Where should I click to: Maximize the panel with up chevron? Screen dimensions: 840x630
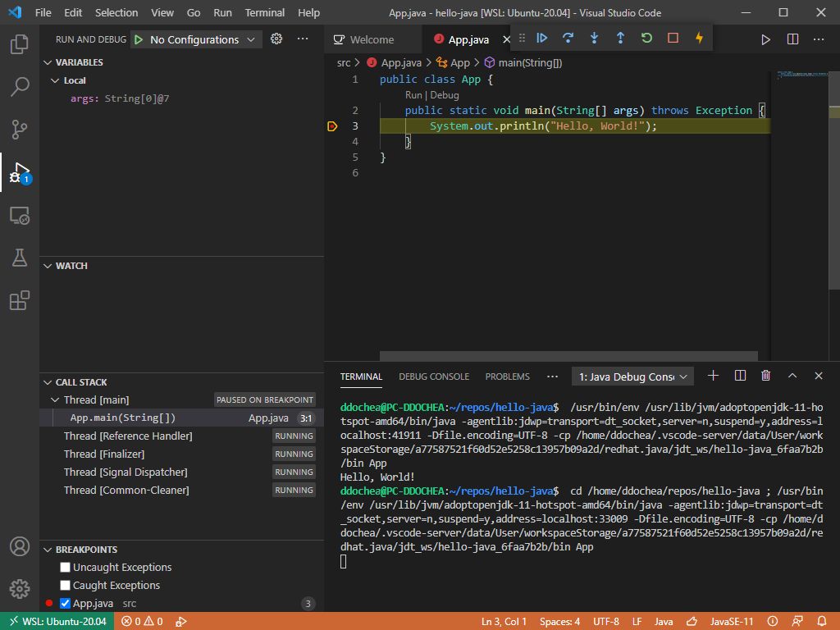(792, 376)
